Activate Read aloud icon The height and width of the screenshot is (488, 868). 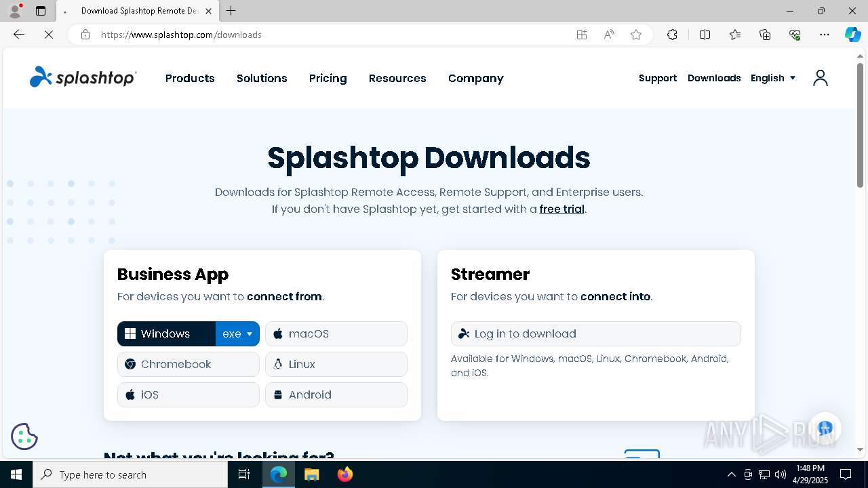pyautogui.click(x=609, y=35)
